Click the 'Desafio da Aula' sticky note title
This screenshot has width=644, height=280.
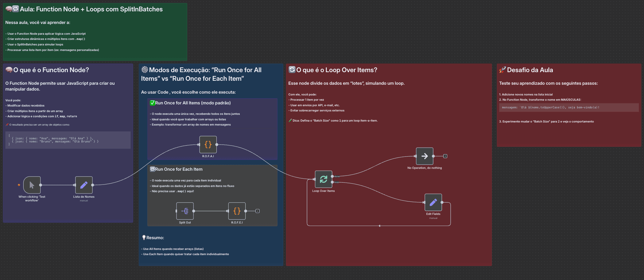tap(530, 70)
